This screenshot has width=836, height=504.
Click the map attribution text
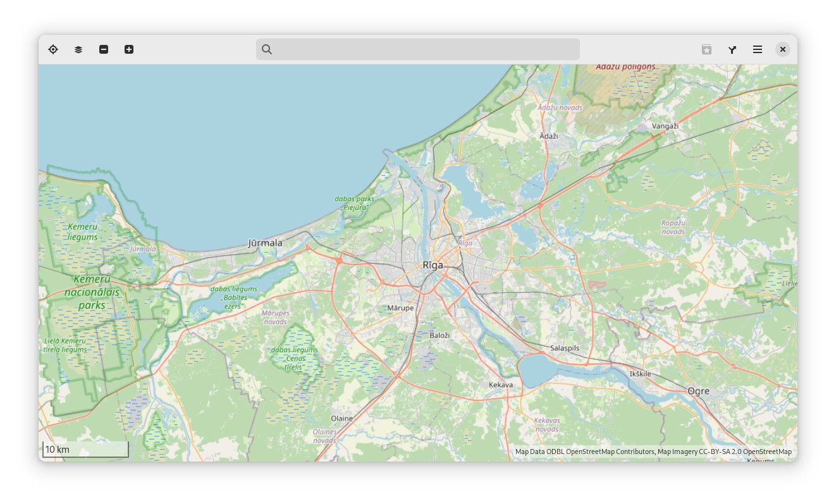coord(653,452)
